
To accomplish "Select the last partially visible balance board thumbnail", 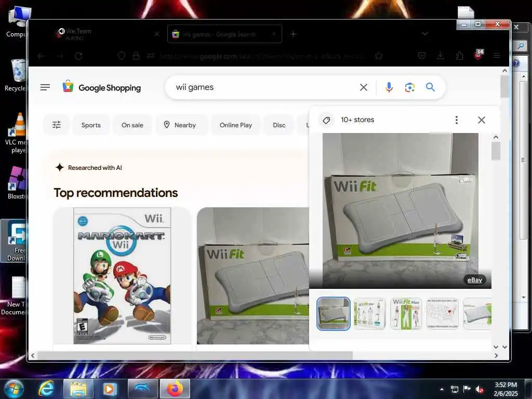I will tap(477, 313).
